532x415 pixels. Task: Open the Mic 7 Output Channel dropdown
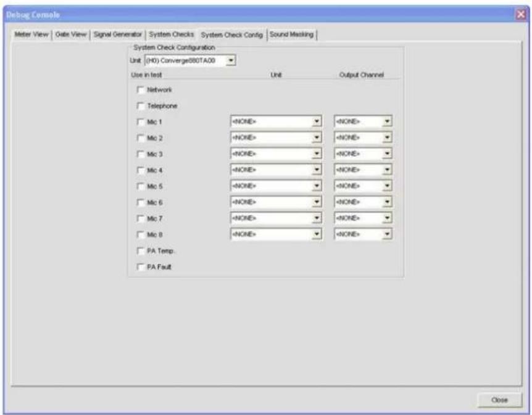pos(363,218)
